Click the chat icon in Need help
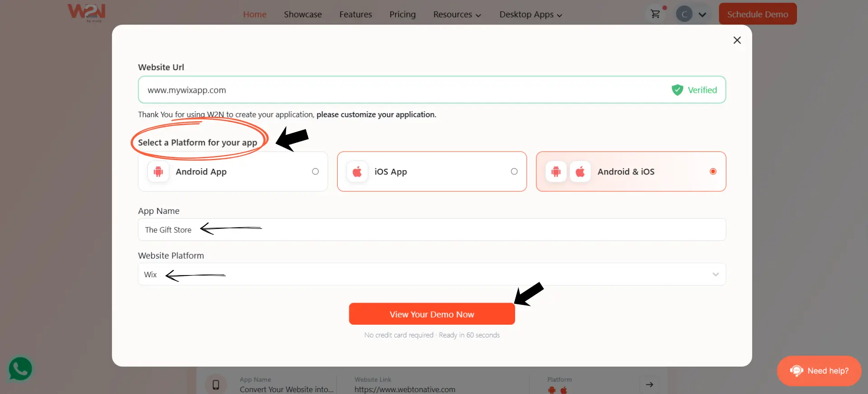This screenshot has width=868, height=394. click(796, 371)
